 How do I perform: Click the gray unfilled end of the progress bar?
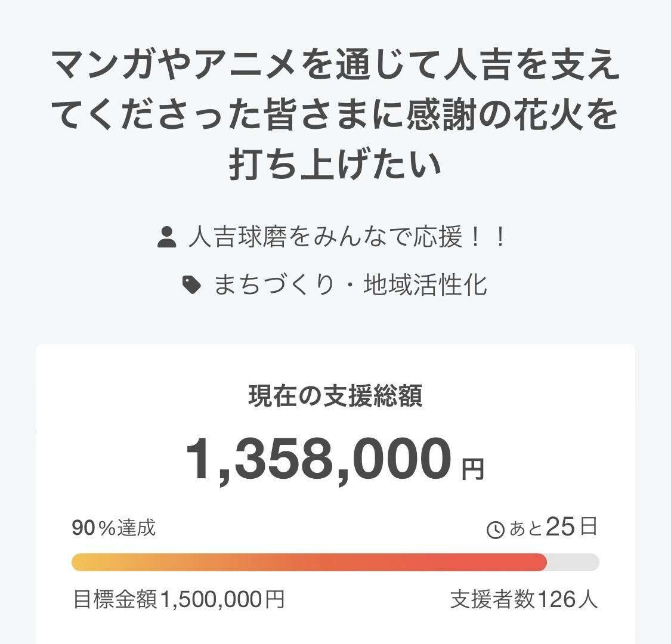573,562
